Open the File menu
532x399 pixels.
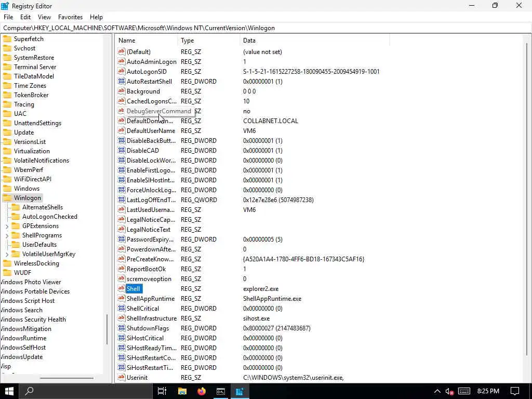pos(8,17)
